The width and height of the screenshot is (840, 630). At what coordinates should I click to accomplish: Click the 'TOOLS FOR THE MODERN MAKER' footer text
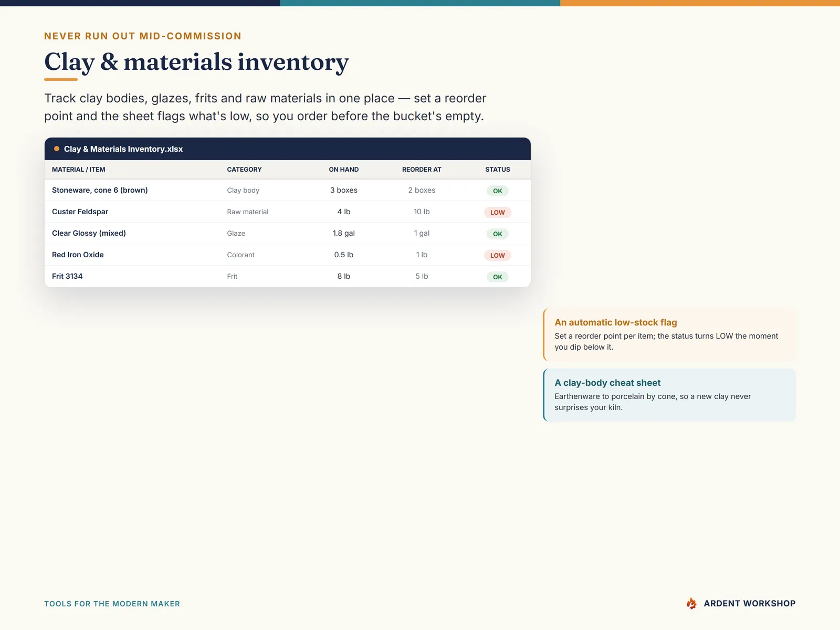pyautogui.click(x=112, y=604)
